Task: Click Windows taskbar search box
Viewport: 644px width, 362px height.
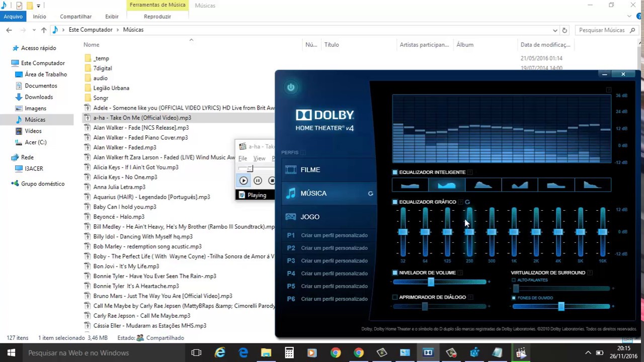Action: (104, 353)
